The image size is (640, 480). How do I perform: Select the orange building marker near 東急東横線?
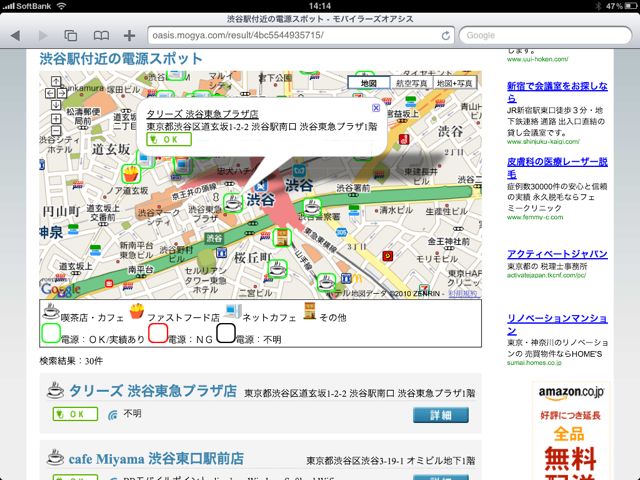pos(282,237)
